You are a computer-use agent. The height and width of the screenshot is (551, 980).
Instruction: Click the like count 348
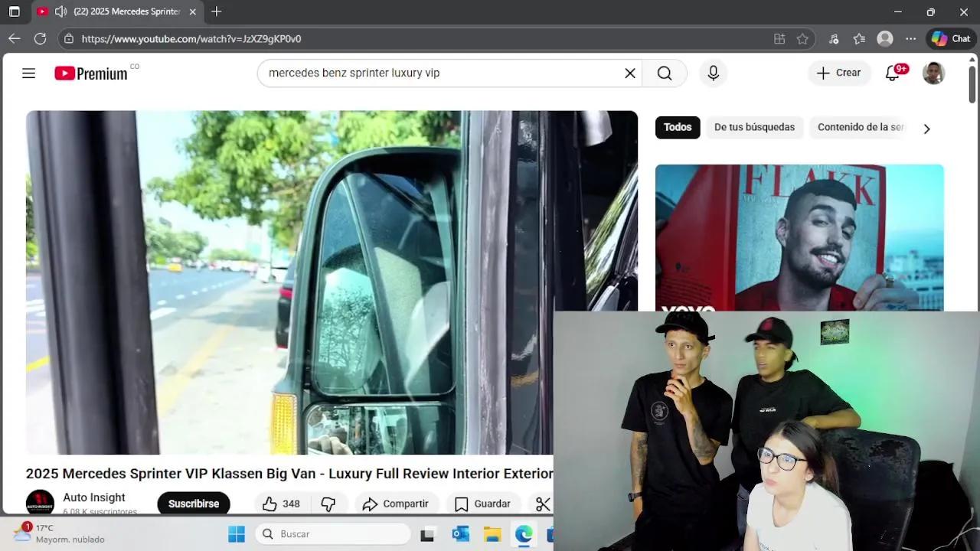pyautogui.click(x=291, y=504)
